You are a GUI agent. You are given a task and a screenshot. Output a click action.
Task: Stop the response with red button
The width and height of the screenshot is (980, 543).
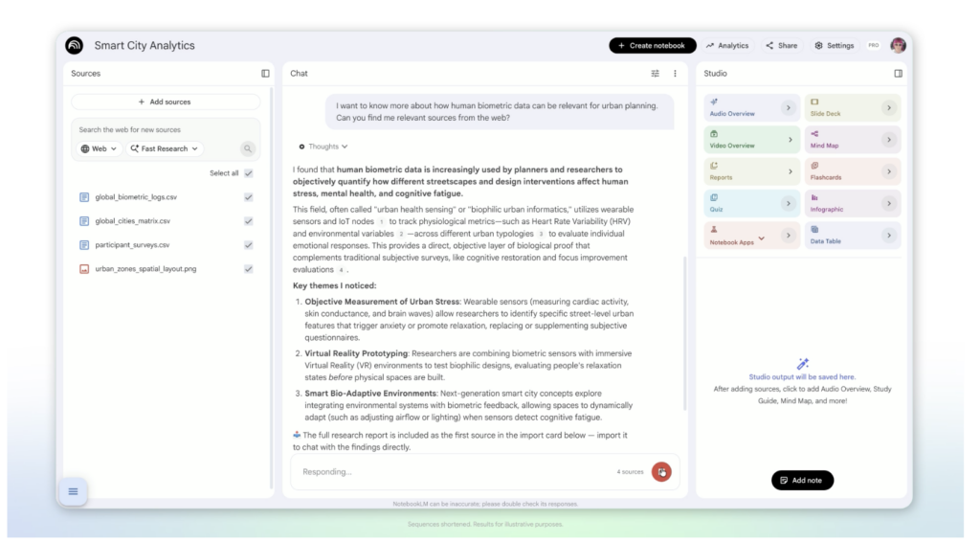(x=661, y=472)
